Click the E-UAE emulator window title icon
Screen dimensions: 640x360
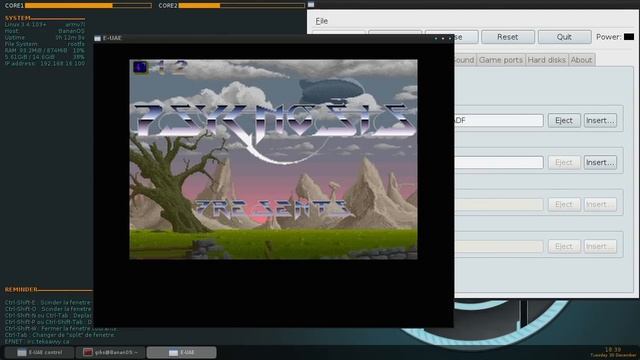pos(98,38)
